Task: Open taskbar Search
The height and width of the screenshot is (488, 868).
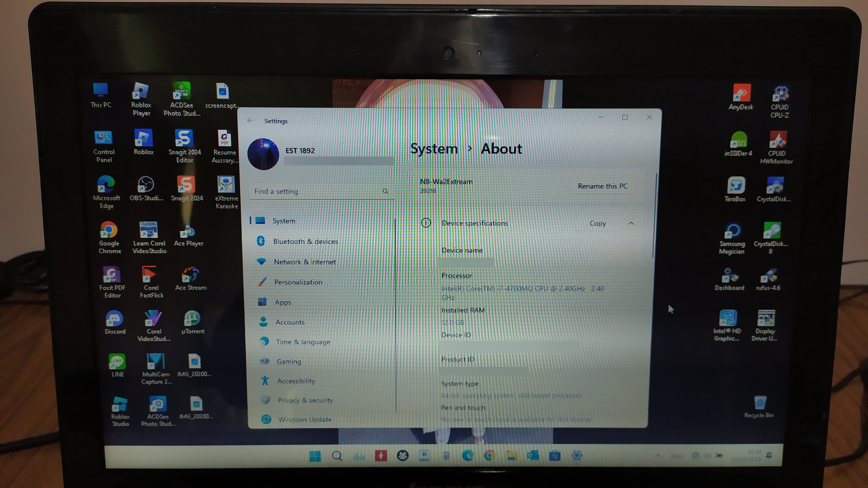Action: tap(337, 456)
